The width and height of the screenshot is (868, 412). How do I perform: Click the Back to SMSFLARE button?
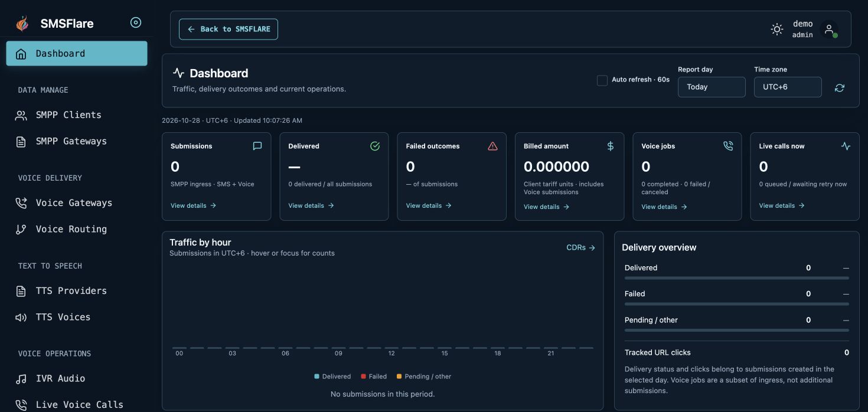pos(229,29)
